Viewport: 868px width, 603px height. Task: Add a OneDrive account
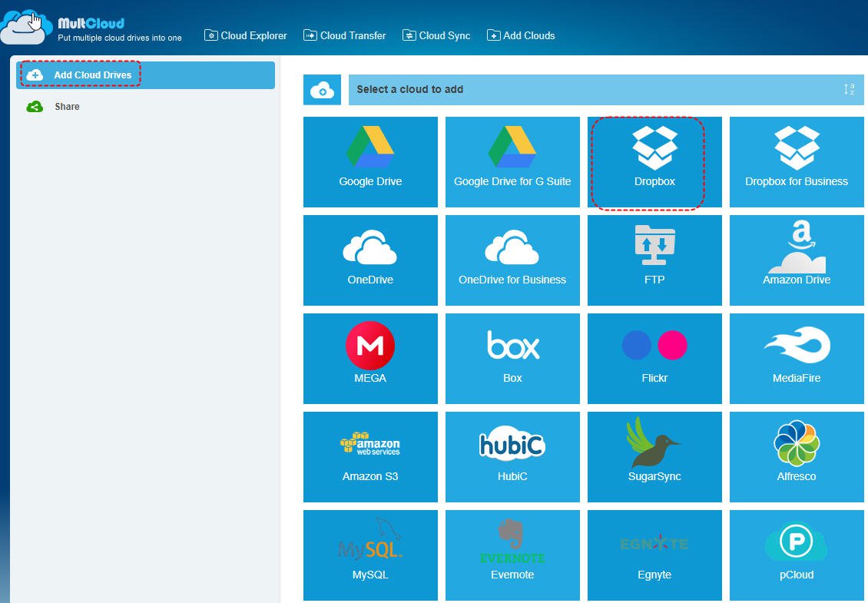[x=370, y=260]
